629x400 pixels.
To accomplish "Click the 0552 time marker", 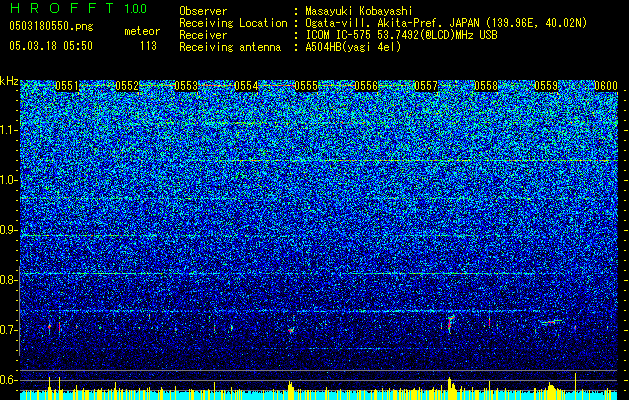I will 127,86.
